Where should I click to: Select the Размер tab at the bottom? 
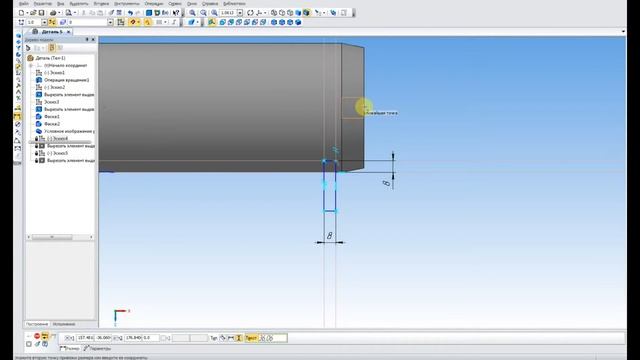(x=70, y=349)
